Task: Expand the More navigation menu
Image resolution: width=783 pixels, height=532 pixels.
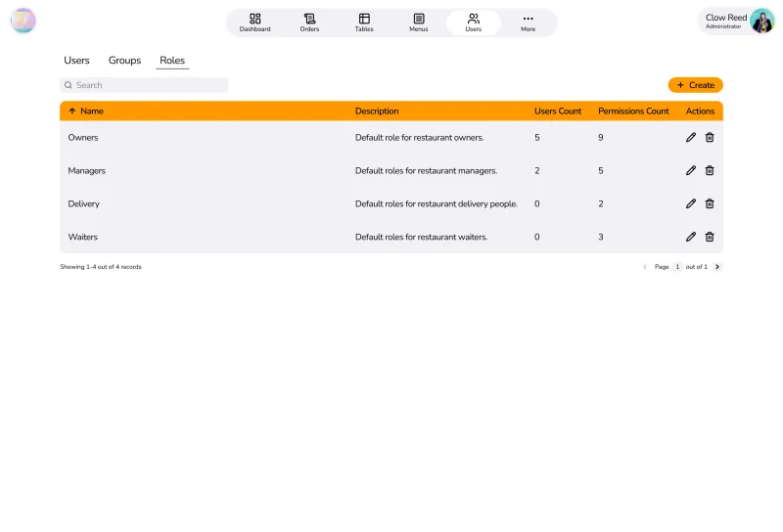Action: (x=529, y=22)
